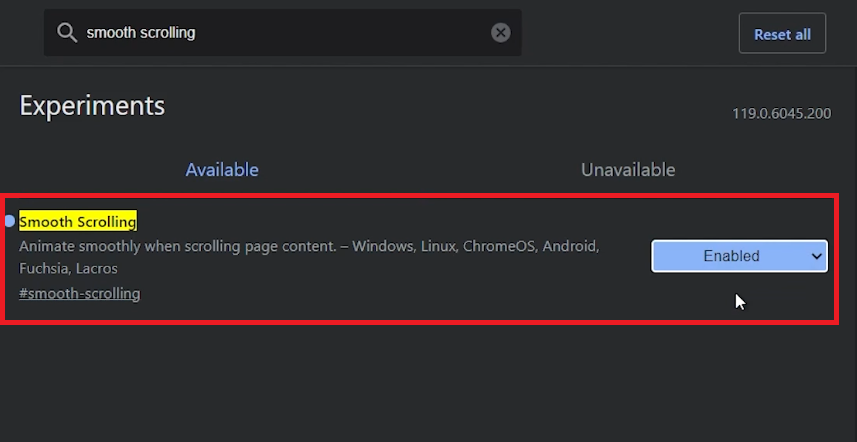Open the #smooth-scrolling anchor link
This screenshot has width=857, height=442.
tap(80, 294)
